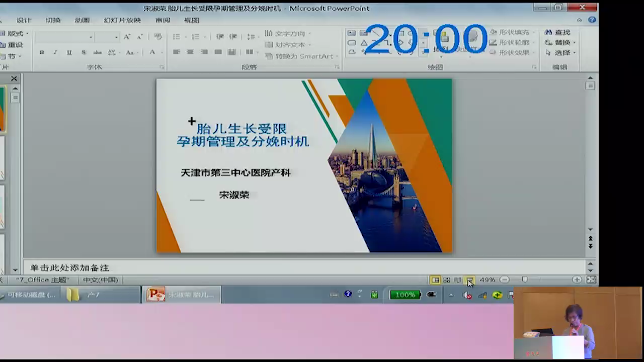Click the underline formatting icon
644x362 pixels.
click(69, 52)
